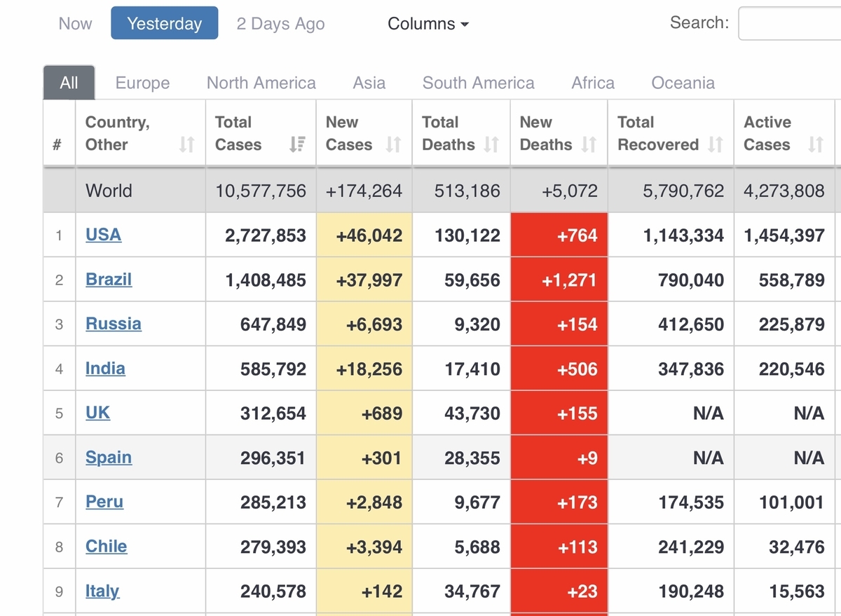Open the Columns dropdown
Screen dimensions: 841x616
pyautogui.click(x=428, y=24)
